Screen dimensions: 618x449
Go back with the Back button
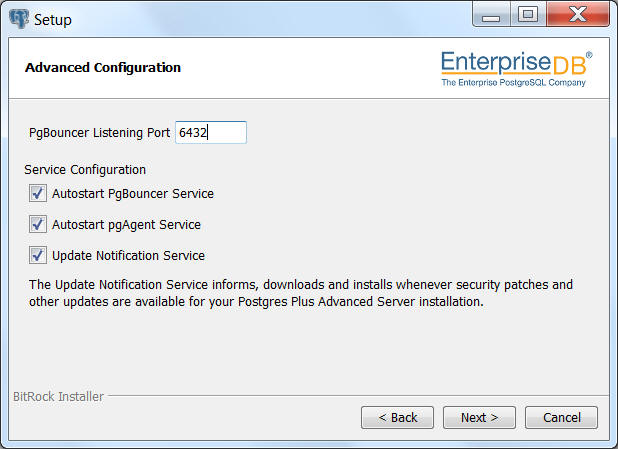pos(397,417)
